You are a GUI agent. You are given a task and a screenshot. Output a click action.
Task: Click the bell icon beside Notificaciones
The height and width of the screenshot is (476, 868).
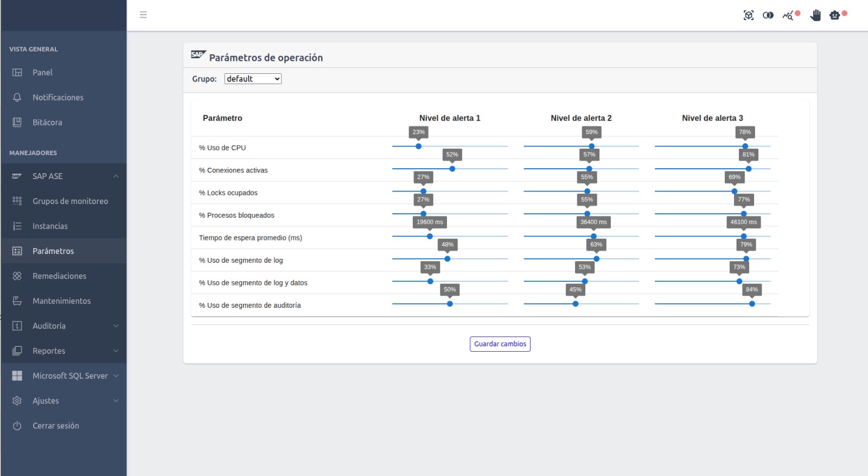point(17,97)
